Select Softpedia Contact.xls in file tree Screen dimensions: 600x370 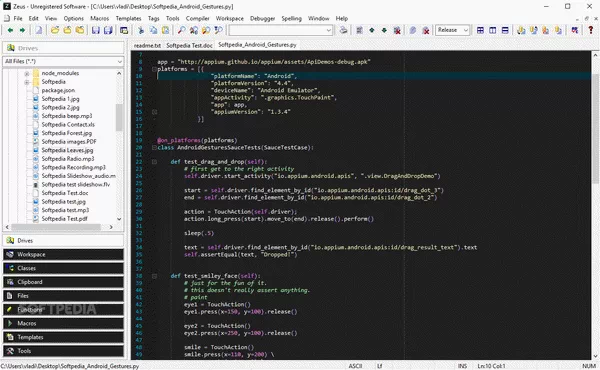pyautogui.click(x=68, y=125)
